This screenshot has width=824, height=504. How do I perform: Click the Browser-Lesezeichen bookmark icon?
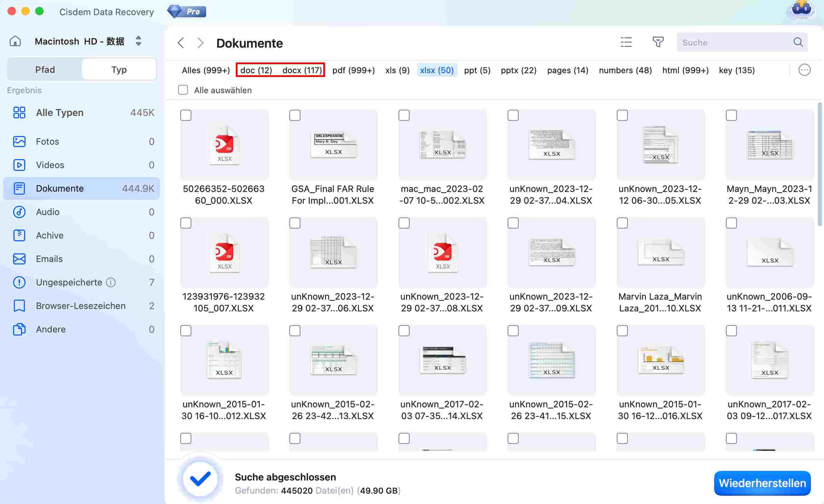(19, 306)
